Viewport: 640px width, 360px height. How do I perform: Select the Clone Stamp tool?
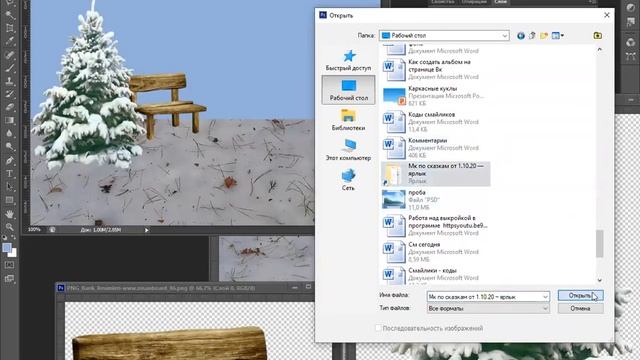(10, 81)
